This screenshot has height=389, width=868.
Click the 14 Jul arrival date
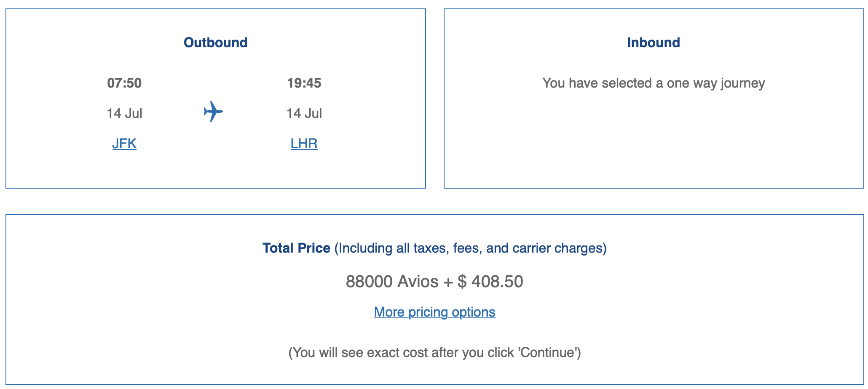click(x=304, y=113)
